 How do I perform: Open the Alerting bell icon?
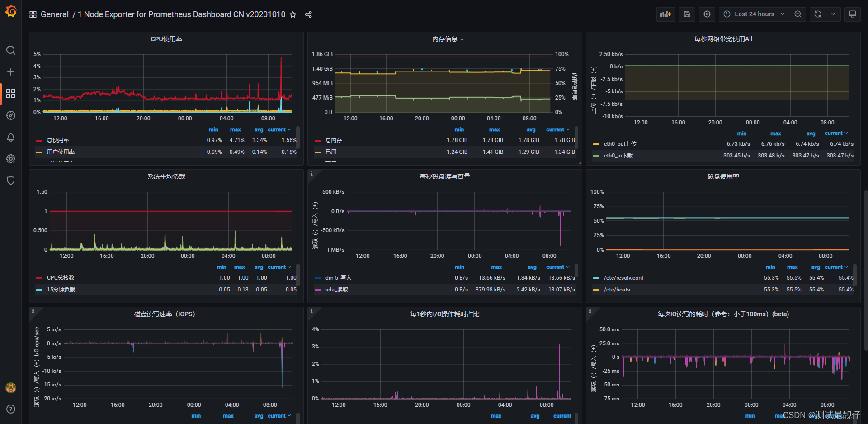click(11, 137)
